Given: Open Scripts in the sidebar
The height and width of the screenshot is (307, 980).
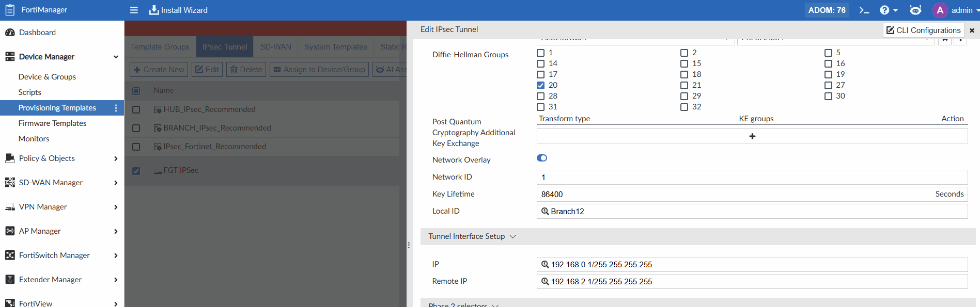Looking at the screenshot, I should pyautogui.click(x=30, y=92).
